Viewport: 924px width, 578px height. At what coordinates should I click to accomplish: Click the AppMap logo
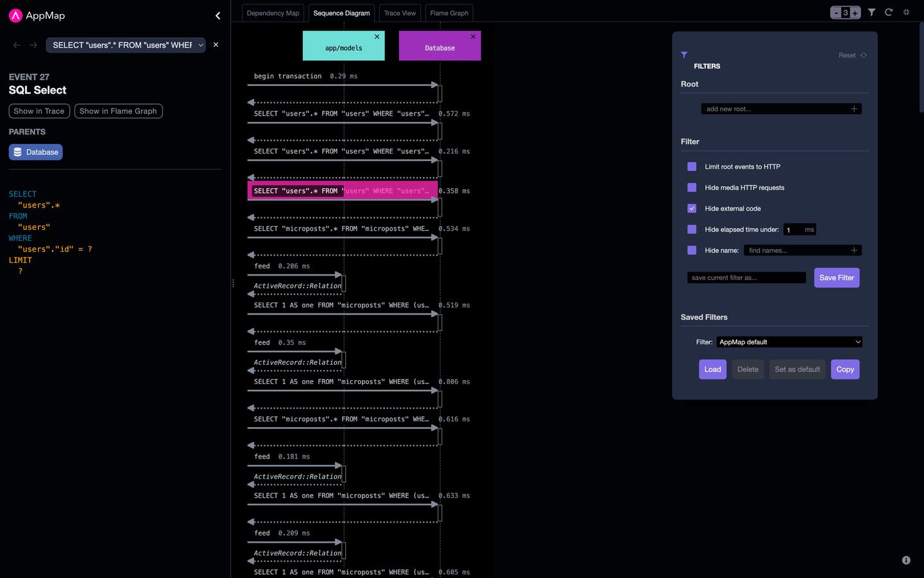[37, 15]
